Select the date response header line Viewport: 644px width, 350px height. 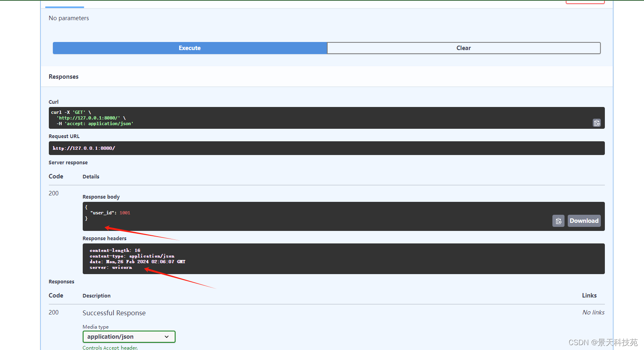(138, 262)
